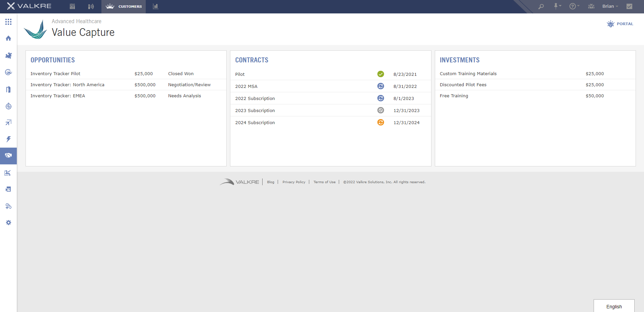This screenshot has width=644, height=312.
Task: Open the lightning bolt sidebar icon
Action: (8, 139)
